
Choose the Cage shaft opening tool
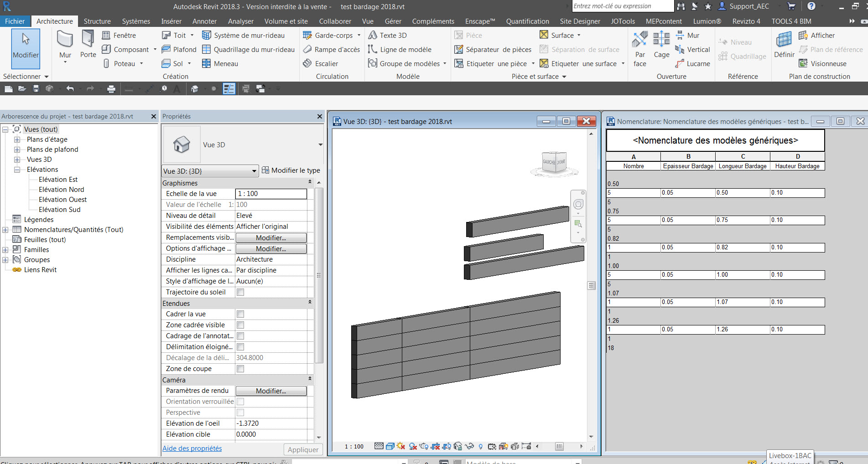661,45
